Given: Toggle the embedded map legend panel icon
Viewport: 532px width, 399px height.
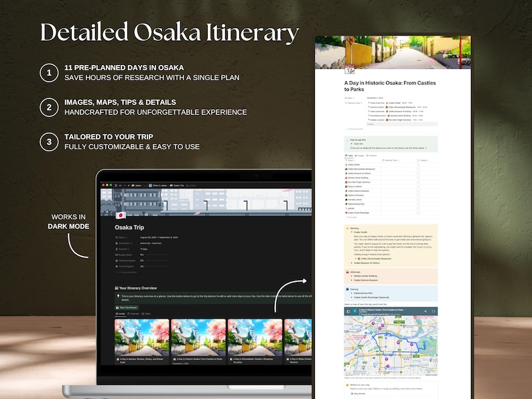Looking at the screenshot, I should coord(348,311).
